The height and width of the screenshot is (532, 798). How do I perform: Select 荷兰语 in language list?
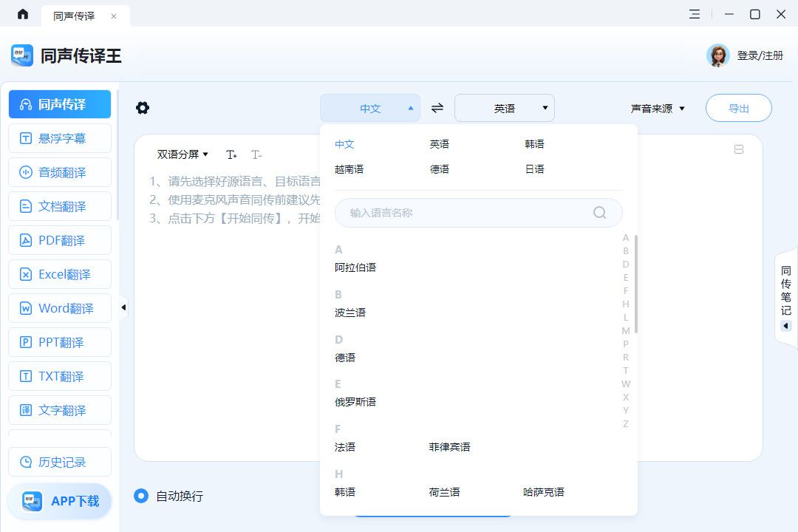[x=444, y=492]
